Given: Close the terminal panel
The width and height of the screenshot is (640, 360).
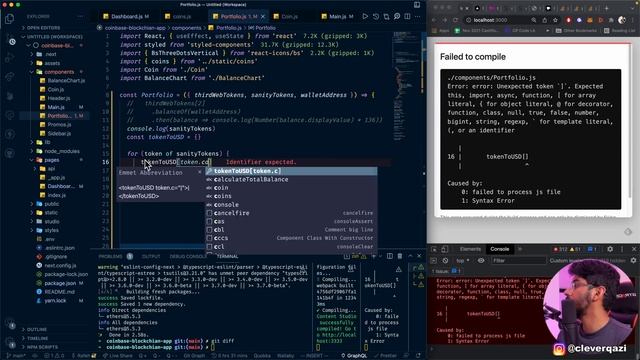Looking at the screenshot, I should pyautogui.click(x=419, y=256).
